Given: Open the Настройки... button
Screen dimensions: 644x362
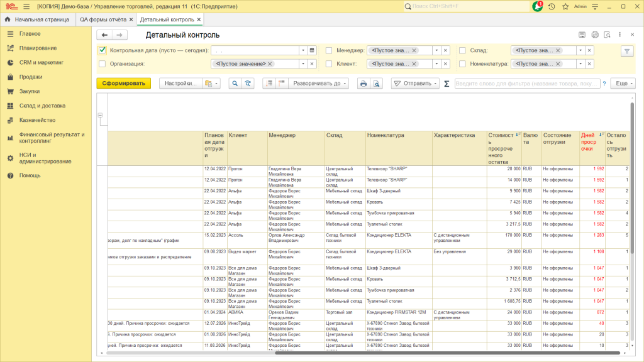Looking at the screenshot, I should [x=180, y=84].
